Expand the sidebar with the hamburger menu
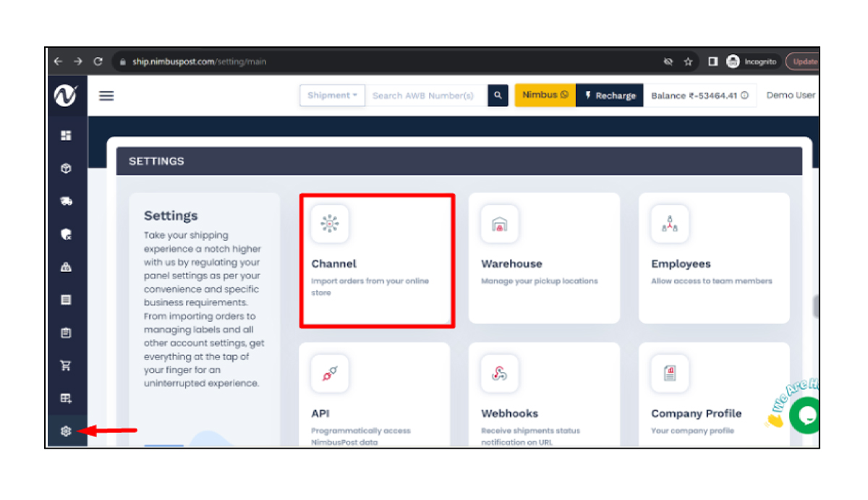 point(106,95)
